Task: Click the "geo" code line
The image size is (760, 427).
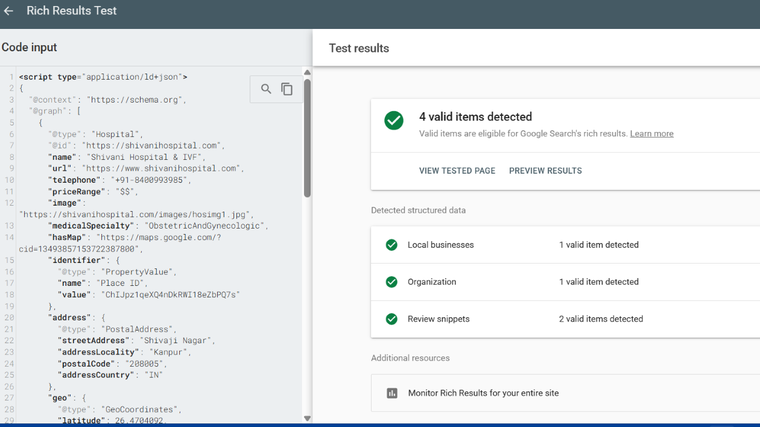Action: (x=67, y=398)
